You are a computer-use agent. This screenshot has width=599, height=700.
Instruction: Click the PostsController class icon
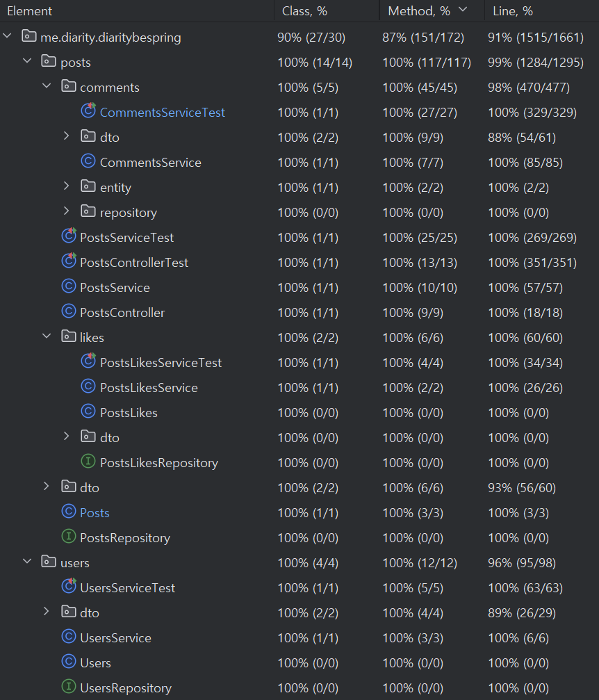68,311
